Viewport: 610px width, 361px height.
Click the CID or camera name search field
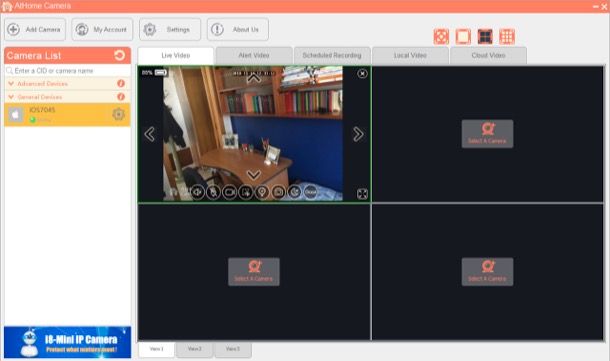click(68, 71)
